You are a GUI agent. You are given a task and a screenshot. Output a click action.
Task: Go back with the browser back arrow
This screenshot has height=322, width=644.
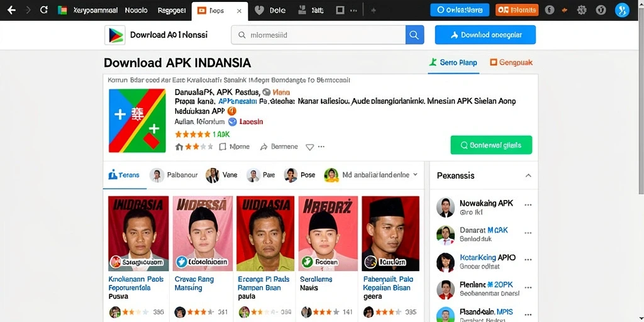coord(11,10)
